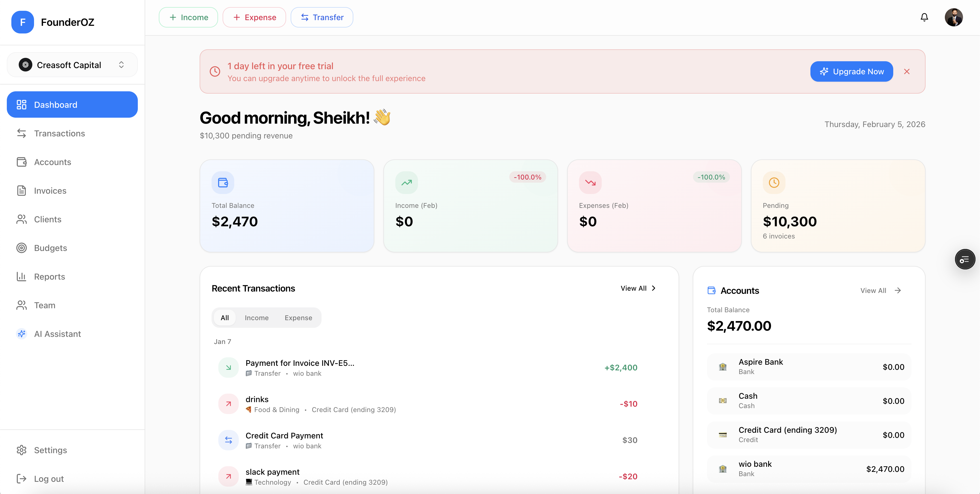
Task: Open the AI Assistant panel
Action: (x=58, y=334)
